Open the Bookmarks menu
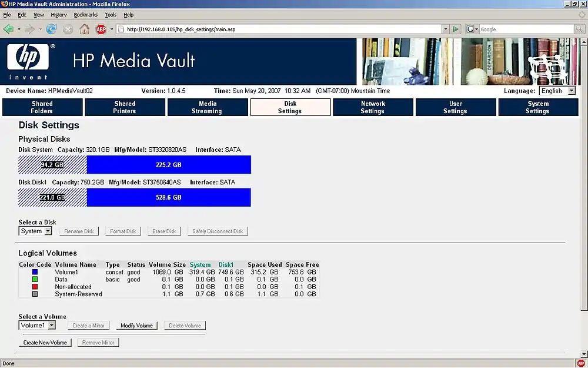Image resolution: width=588 pixels, height=368 pixels. [86, 15]
